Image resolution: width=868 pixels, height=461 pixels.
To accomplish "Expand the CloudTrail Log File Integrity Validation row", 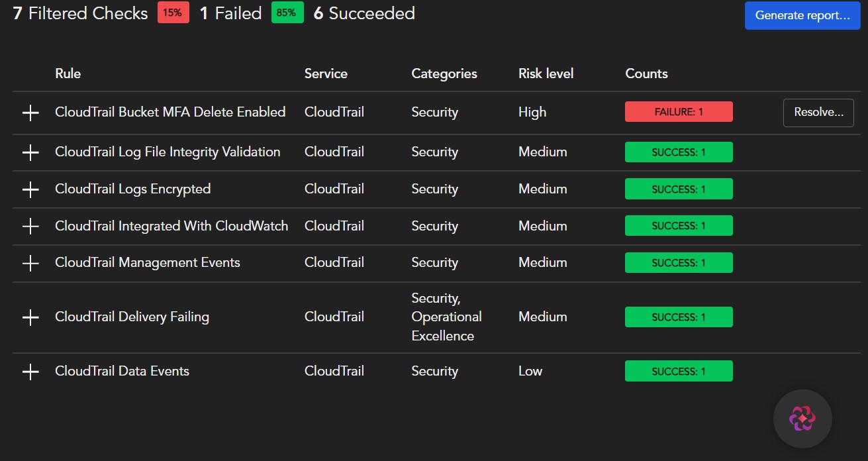I will pos(30,152).
